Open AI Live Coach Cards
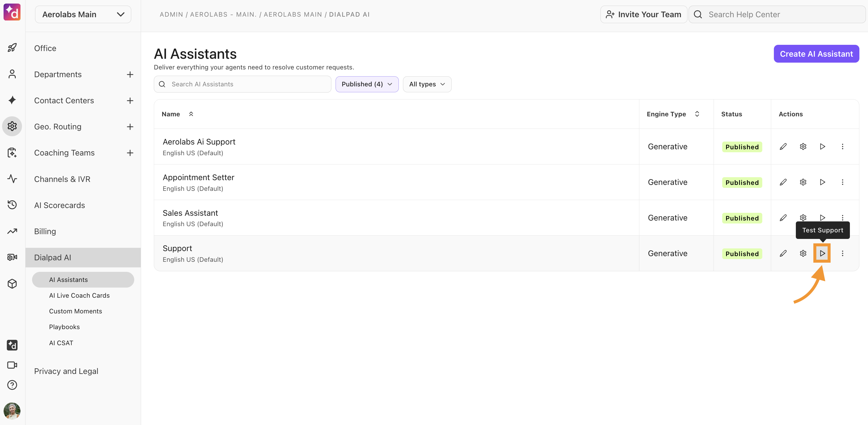The image size is (868, 425). tap(80, 295)
